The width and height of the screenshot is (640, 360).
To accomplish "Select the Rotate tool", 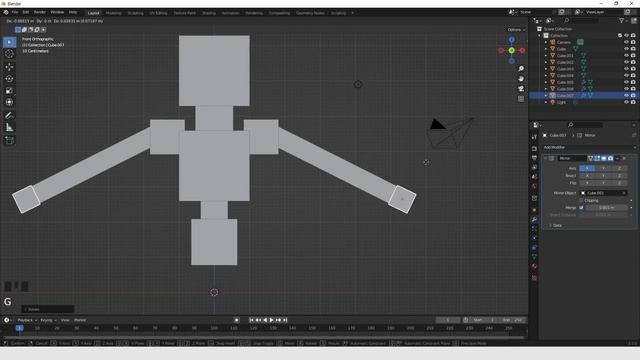I will tap(9, 79).
